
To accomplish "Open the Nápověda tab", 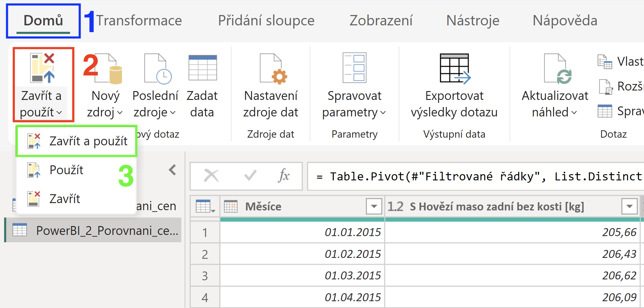I will 565,21.
